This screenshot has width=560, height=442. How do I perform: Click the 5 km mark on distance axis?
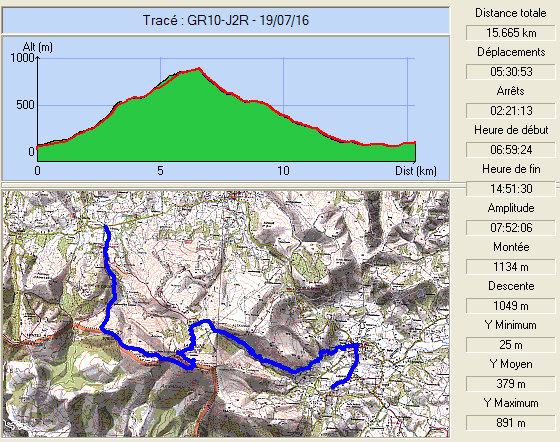(x=160, y=171)
